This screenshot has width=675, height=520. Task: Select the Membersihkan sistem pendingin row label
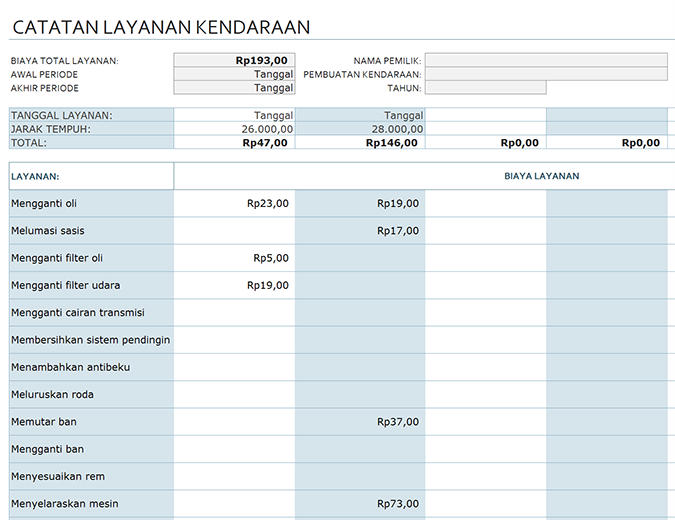tap(91, 340)
